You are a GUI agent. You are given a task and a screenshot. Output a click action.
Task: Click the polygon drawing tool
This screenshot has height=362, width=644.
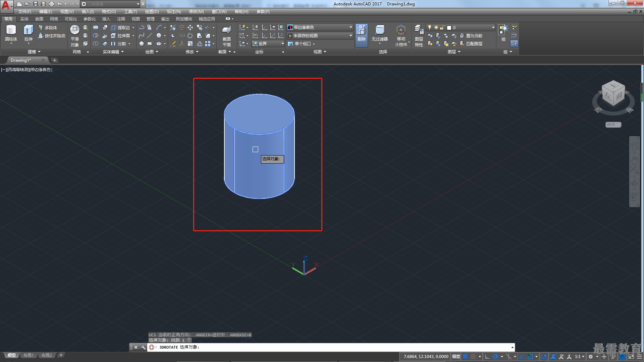click(x=142, y=44)
